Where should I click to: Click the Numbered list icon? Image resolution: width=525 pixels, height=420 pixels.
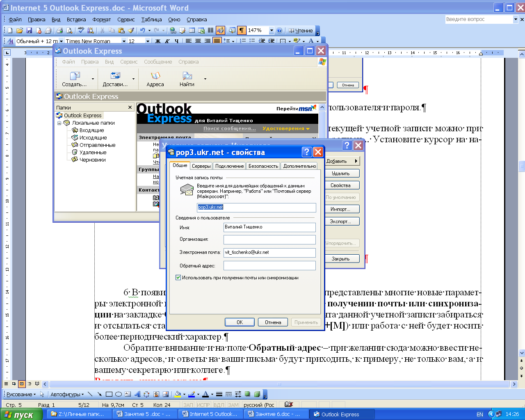click(243, 41)
